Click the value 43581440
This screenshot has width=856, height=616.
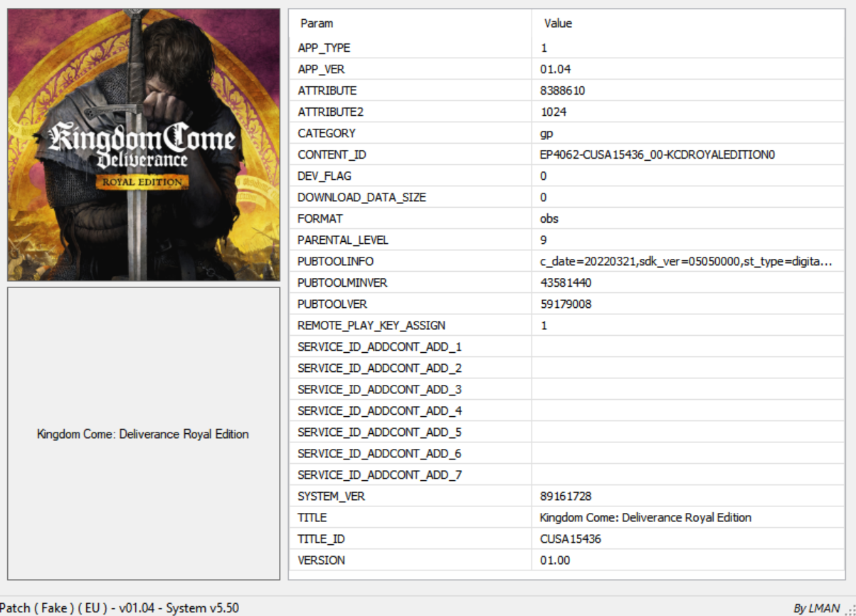coord(566,282)
